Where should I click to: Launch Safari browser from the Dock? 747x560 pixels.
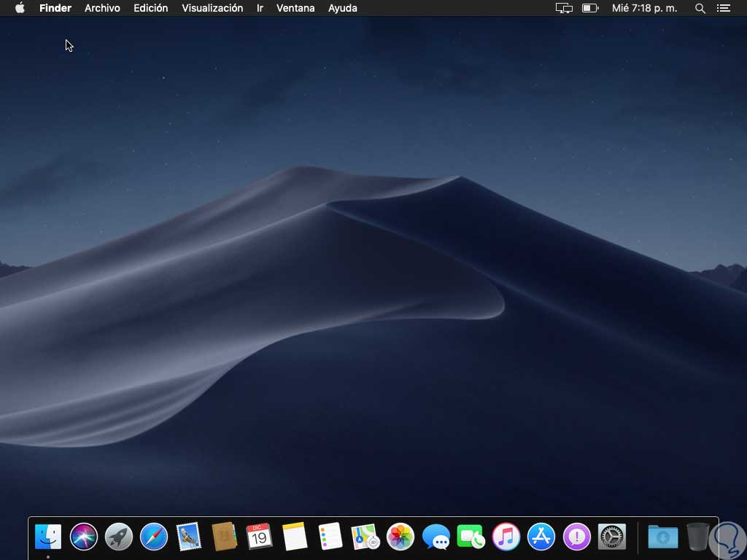click(154, 537)
